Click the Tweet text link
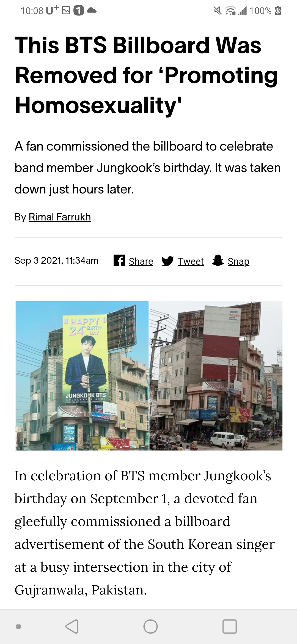This screenshot has height=644, width=297. coord(191,261)
